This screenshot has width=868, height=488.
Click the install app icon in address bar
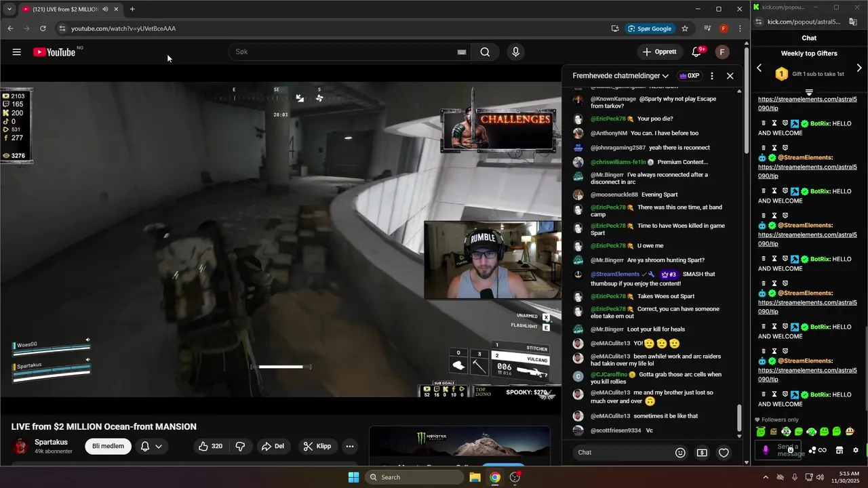click(615, 28)
